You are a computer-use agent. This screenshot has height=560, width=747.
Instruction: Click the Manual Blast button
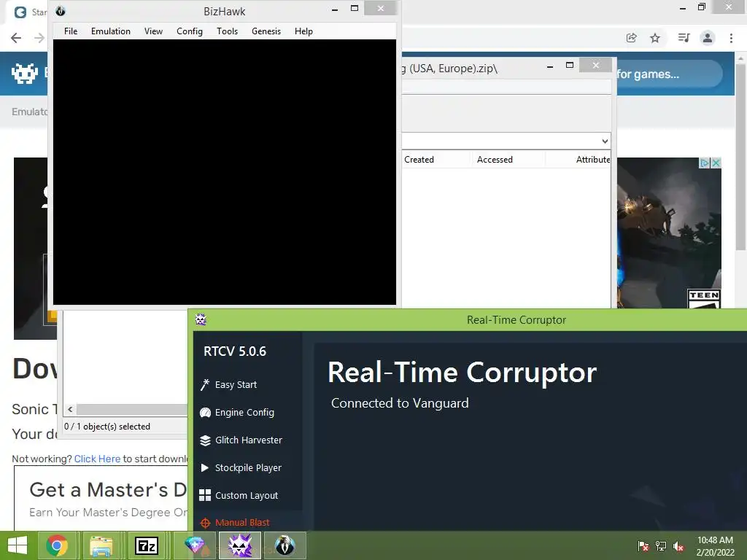coord(242,522)
